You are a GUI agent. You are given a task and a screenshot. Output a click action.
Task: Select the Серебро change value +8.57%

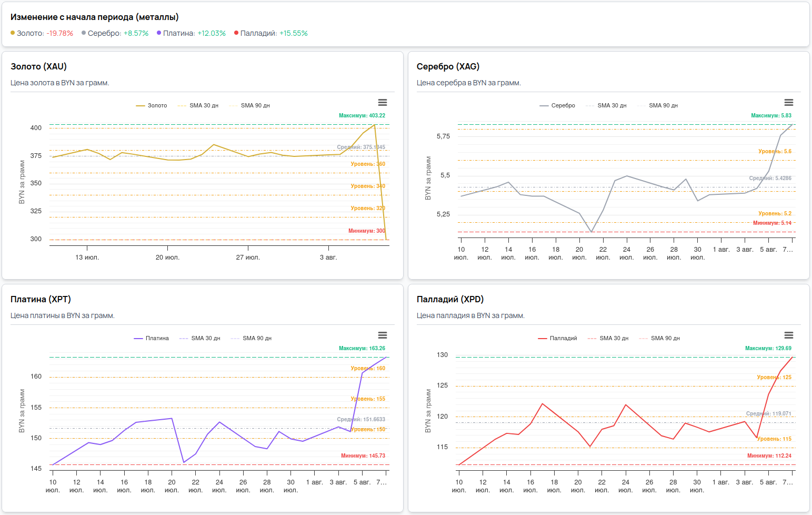click(x=136, y=33)
